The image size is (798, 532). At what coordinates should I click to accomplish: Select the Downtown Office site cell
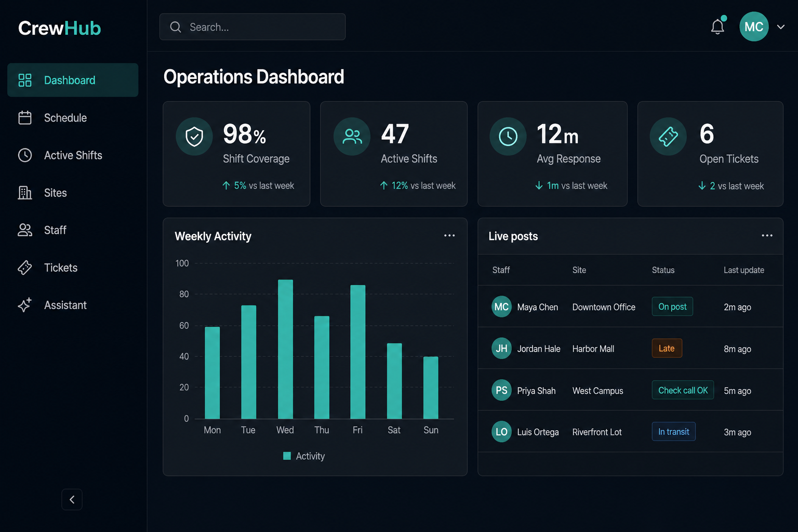pyautogui.click(x=604, y=307)
